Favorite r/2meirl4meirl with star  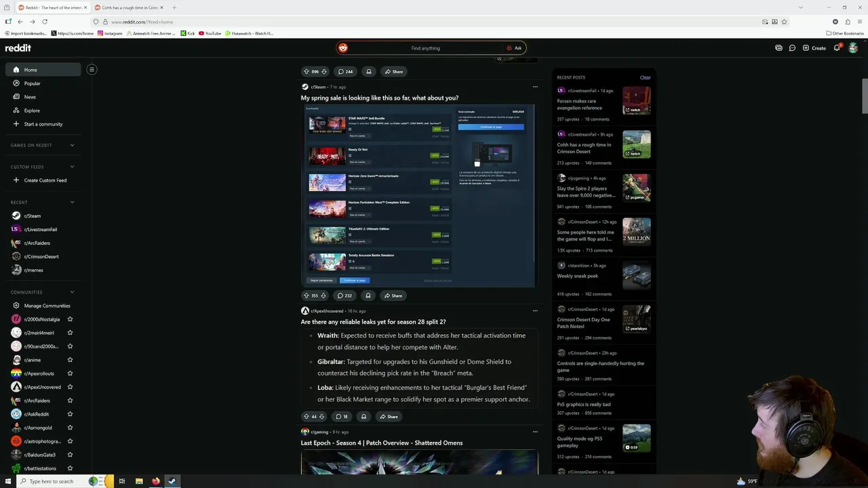[70, 333]
